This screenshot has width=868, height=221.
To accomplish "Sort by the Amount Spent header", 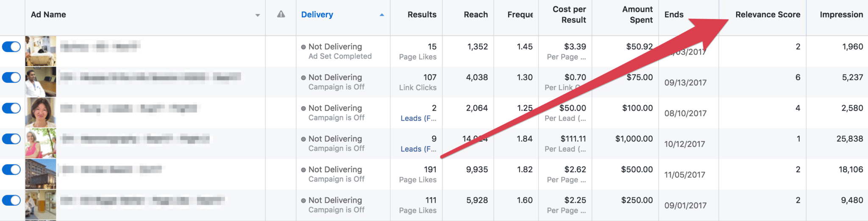I will pos(637,14).
